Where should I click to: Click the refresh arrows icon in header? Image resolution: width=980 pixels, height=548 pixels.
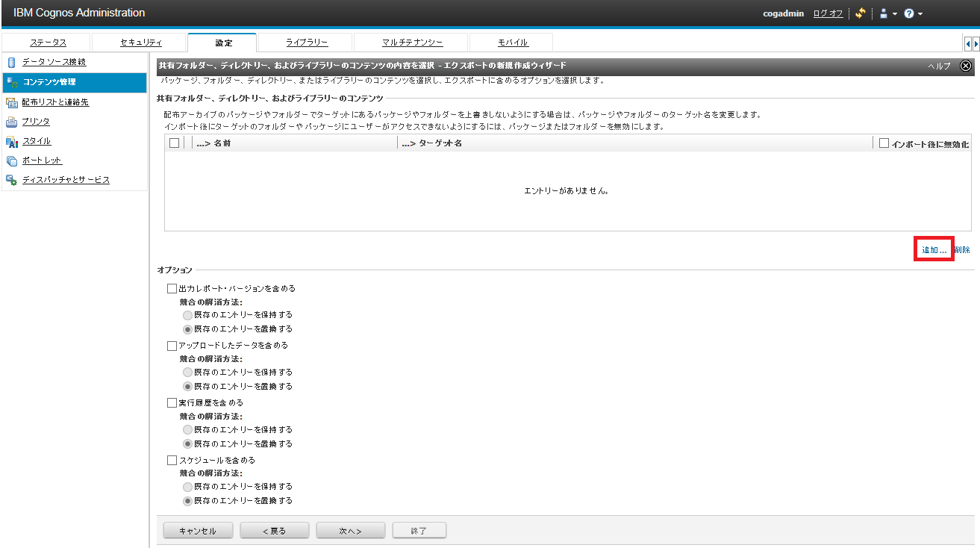click(x=860, y=13)
